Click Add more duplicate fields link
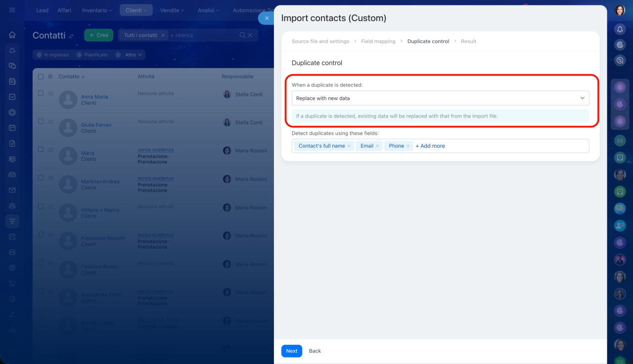The height and width of the screenshot is (364, 633). [x=430, y=146]
